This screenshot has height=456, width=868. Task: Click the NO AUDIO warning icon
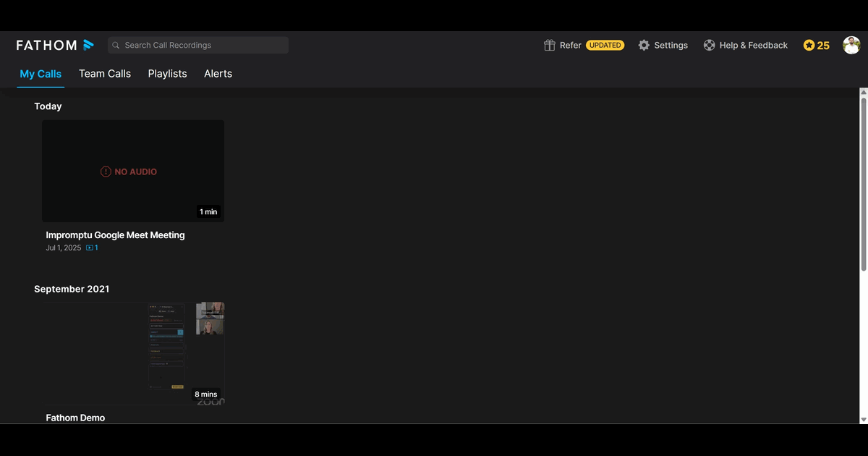click(x=106, y=172)
